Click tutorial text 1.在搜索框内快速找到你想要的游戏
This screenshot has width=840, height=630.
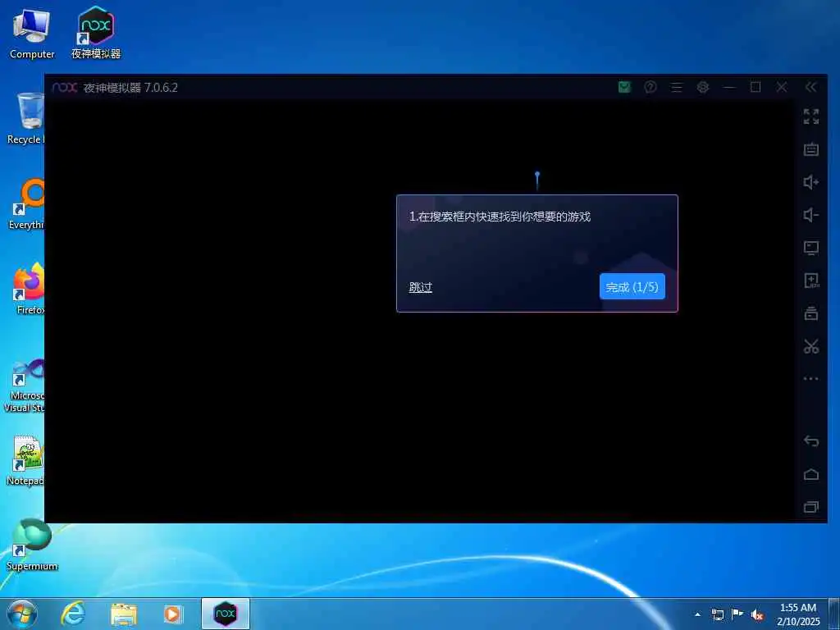coord(500,217)
